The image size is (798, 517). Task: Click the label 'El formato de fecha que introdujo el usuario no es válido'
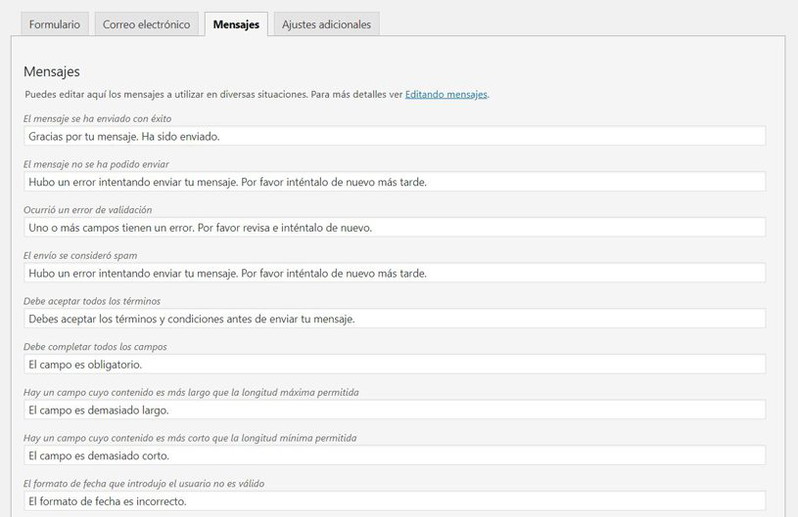[x=144, y=483]
